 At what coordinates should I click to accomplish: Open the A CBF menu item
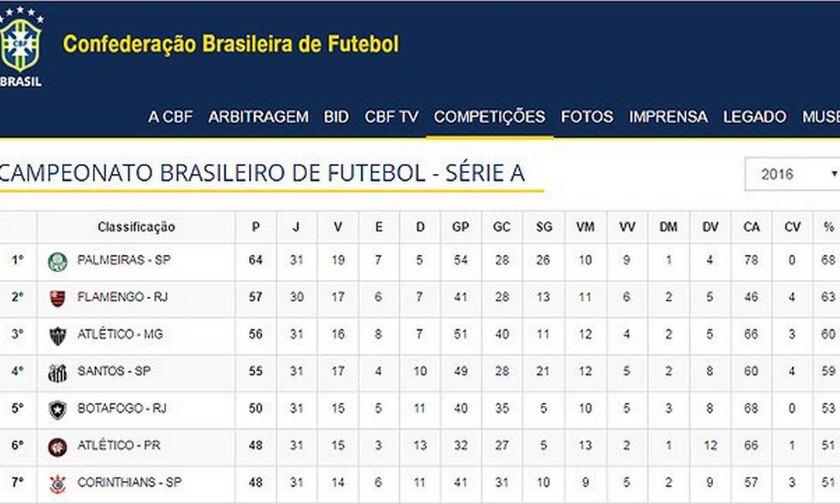click(170, 117)
